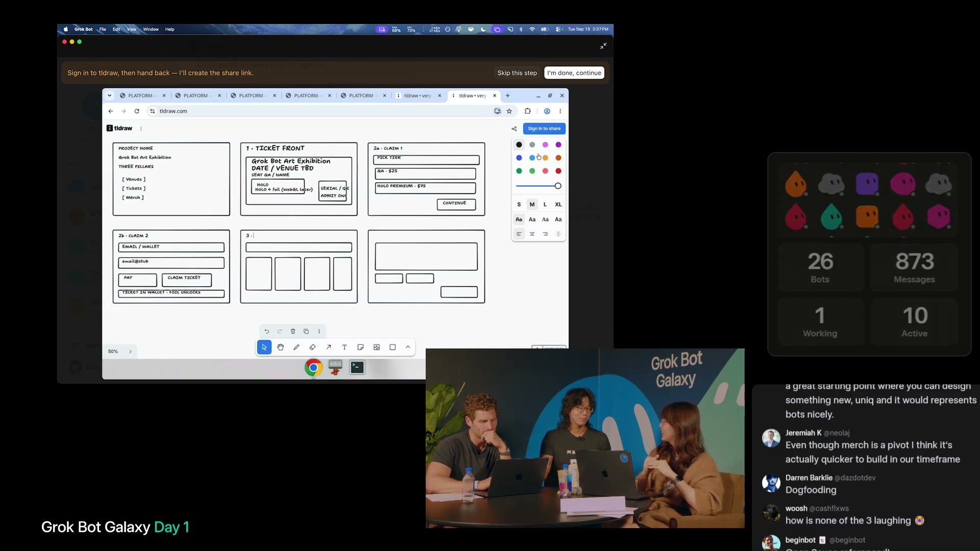Select the Arrow tool

tap(328, 347)
